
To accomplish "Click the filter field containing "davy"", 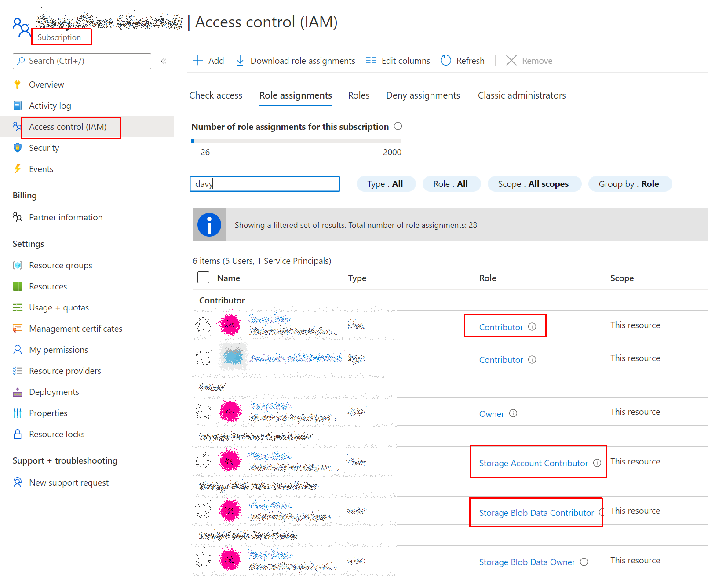I will [x=265, y=184].
